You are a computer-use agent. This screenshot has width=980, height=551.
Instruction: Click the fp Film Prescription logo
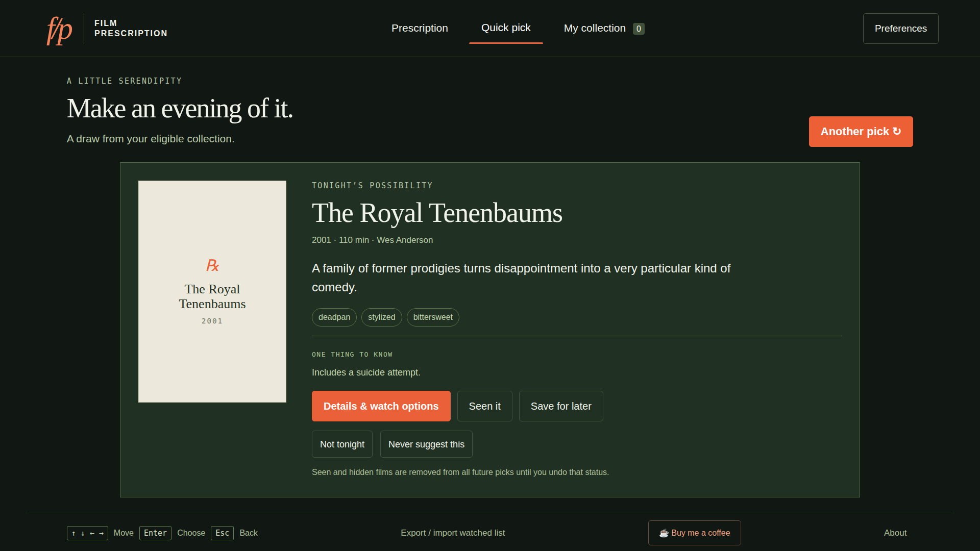click(x=107, y=29)
